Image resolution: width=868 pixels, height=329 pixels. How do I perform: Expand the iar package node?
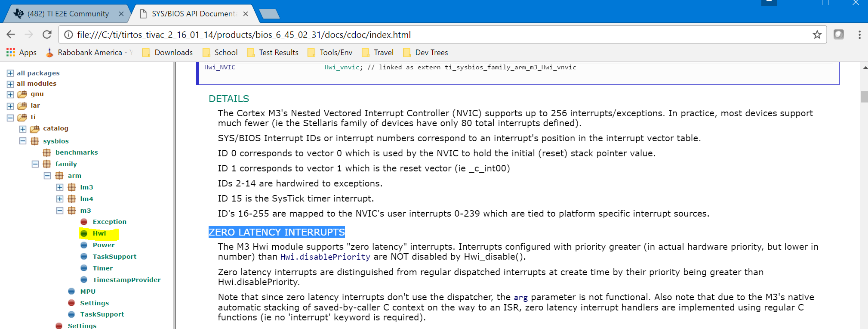[x=10, y=106]
